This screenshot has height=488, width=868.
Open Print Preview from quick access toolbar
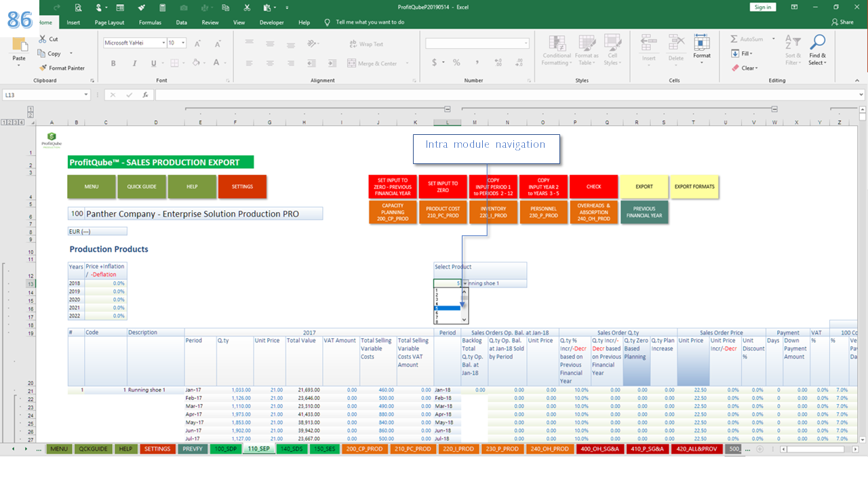[x=79, y=7]
